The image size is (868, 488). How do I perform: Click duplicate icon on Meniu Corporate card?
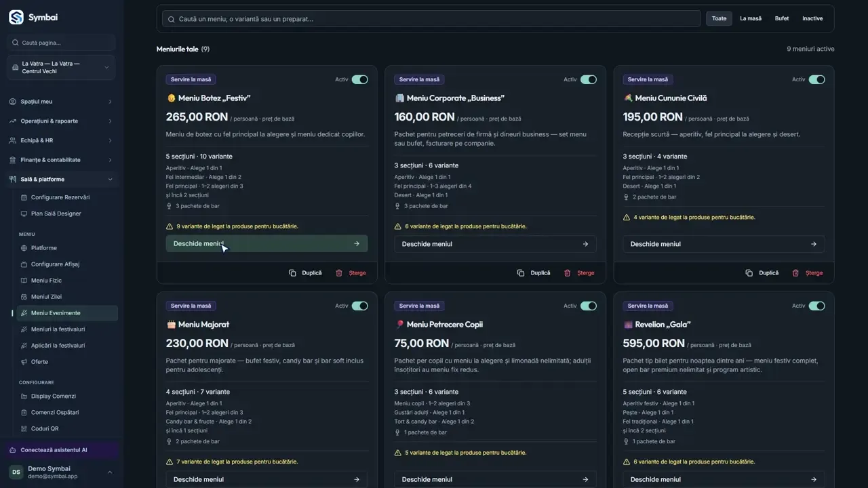click(521, 273)
